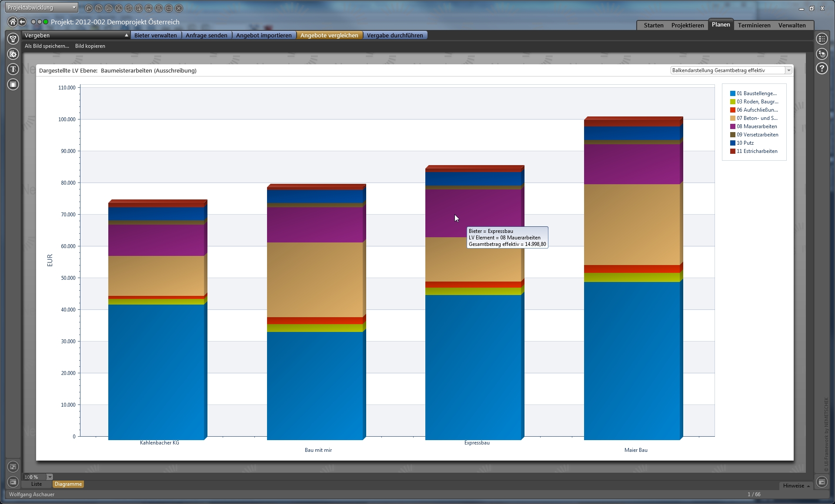Click the 08 Mauerarbeiten legend color swatch
The height and width of the screenshot is (504, 835).
coord(733,126)
